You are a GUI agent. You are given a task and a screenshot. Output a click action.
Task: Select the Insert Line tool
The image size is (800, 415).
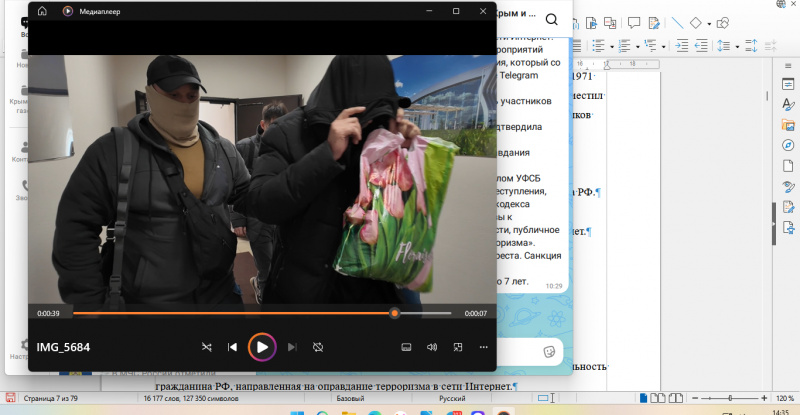(x=677, y=22)
